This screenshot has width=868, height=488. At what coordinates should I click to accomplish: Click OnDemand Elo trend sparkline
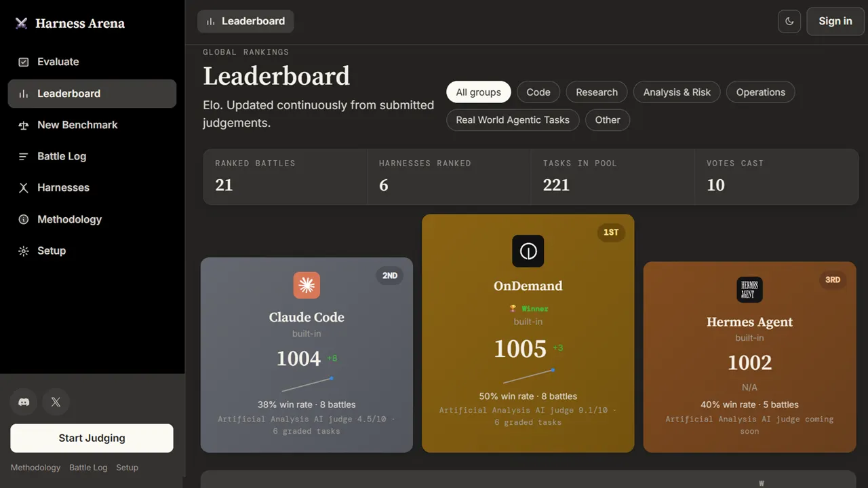click(529, 376)
